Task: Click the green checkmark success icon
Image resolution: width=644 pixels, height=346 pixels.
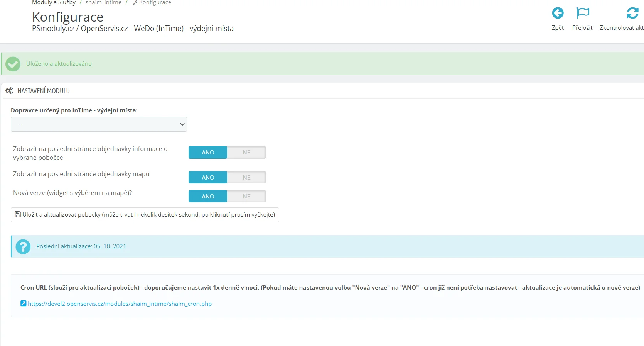Action: (x=13, y=64)
